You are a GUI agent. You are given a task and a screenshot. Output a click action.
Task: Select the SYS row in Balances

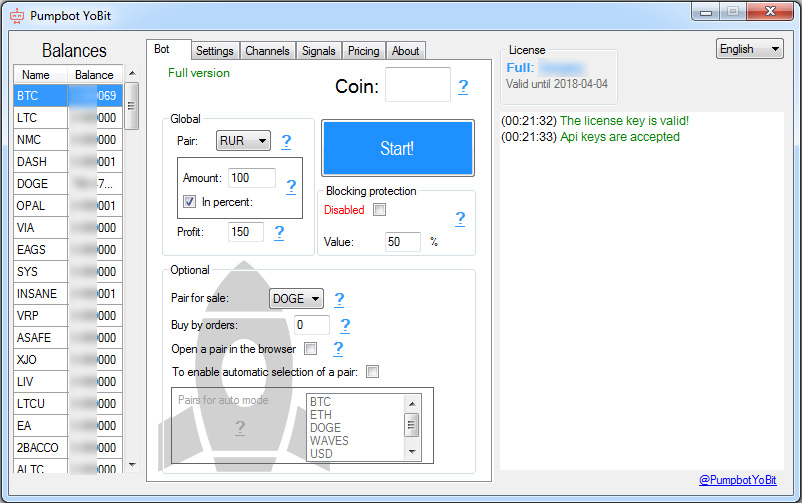(x=69, y=272)
